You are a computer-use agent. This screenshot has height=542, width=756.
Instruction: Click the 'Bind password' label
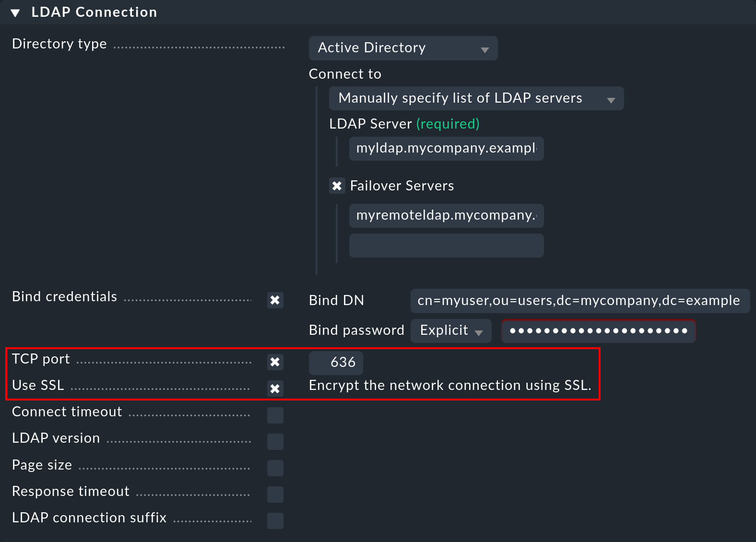[x=356, y=330]
